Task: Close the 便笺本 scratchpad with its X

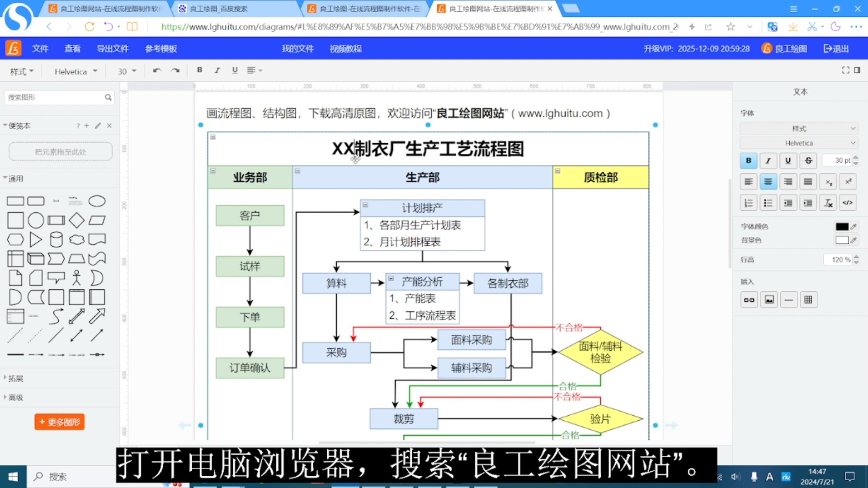Action: pos(109,126)
